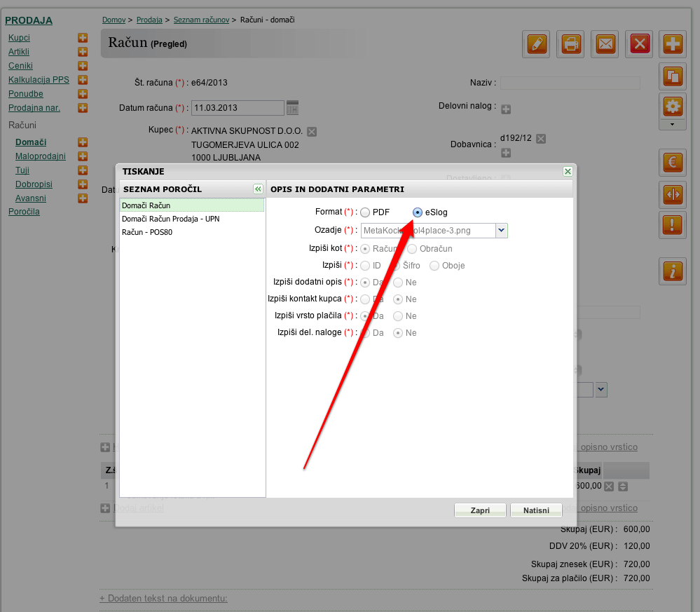
Task: Add Delovni nalog with plus icon
Action: click(506, 109)
